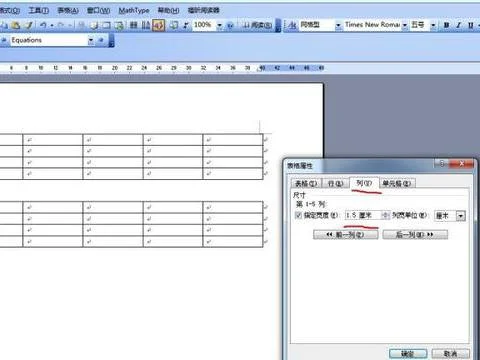The width and height of the screenshot is (480, 360).
Task: Click the Format Painter brush icon
Action: coord(29,25)
